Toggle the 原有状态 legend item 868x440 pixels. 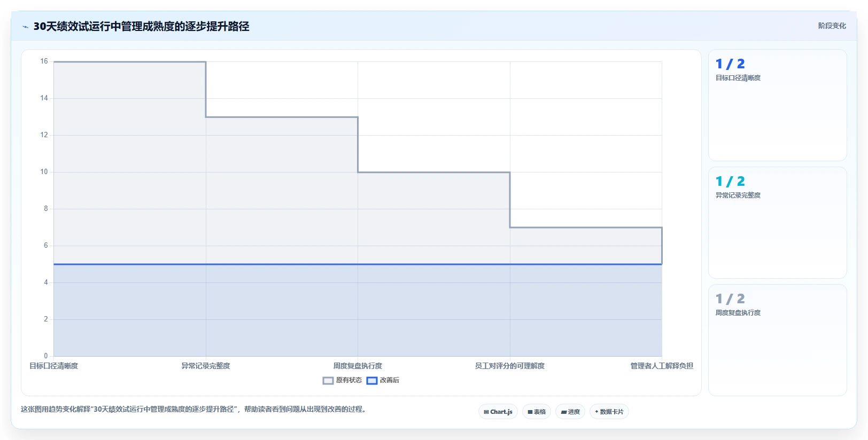point(343,380)
